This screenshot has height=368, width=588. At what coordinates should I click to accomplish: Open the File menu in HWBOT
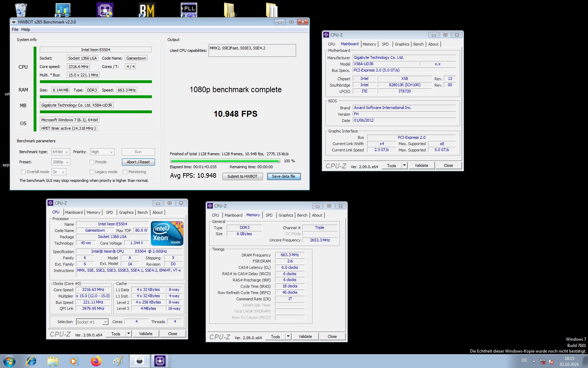[x=15, y=29]
